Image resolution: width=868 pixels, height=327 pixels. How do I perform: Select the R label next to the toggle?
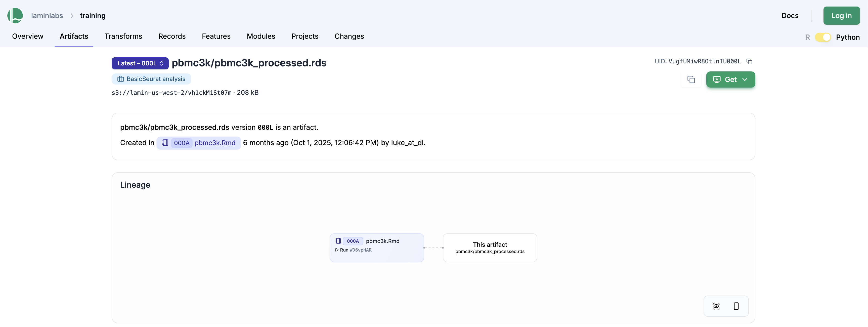click(807, 37)
